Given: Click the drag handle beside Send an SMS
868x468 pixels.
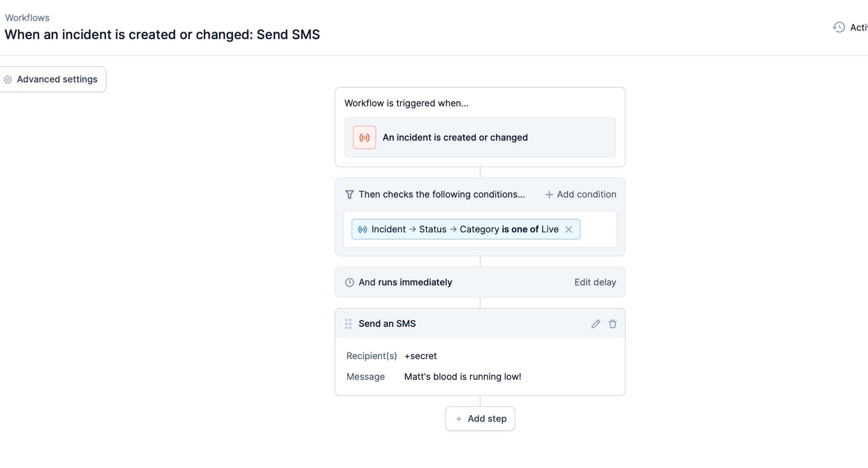Looking at the screenshot, I should 348,324.
